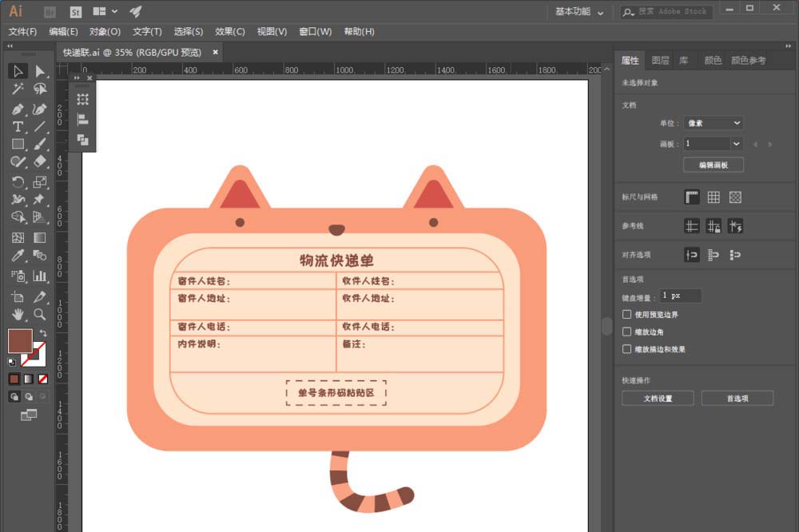Open the arrange documents dropdown arrow
Viewport: 799px width, 532px height.
114,11
